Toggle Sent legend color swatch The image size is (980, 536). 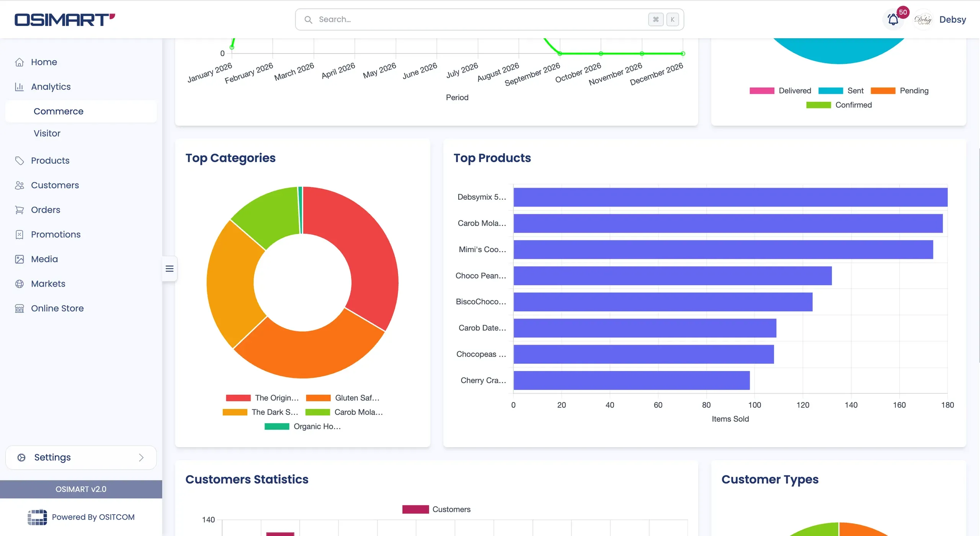point(831,91)
